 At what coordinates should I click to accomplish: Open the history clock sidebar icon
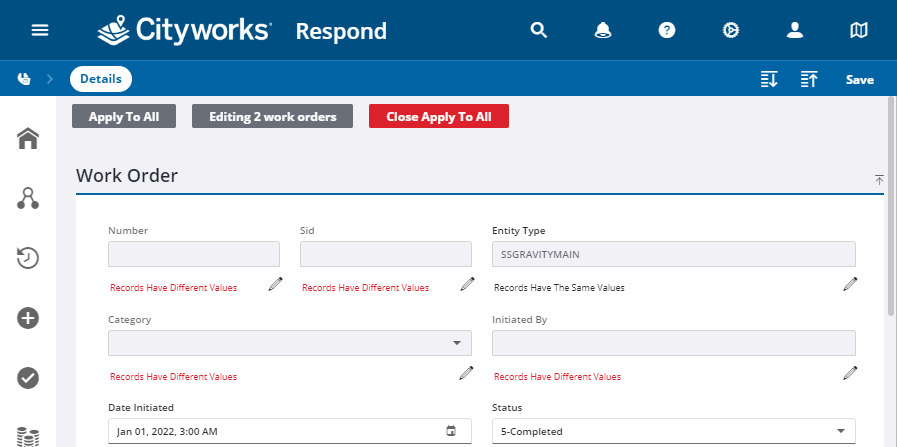pyautogui.click(x=28, y=258)
